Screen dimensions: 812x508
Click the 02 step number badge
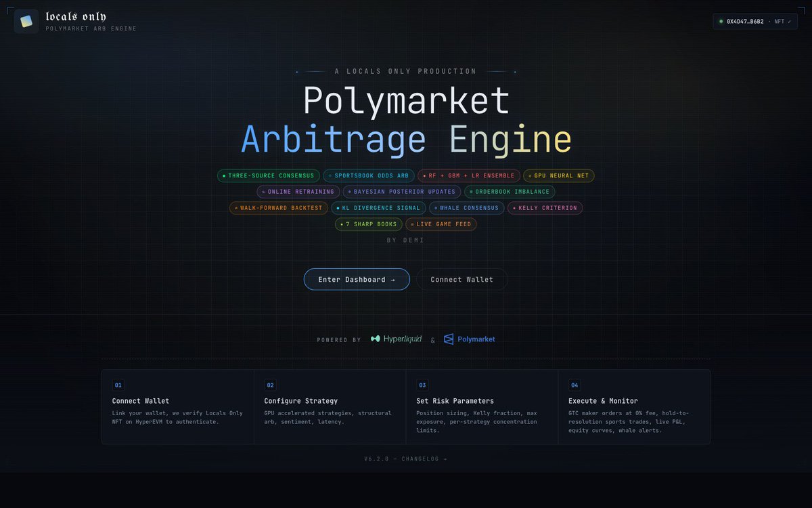271,385
